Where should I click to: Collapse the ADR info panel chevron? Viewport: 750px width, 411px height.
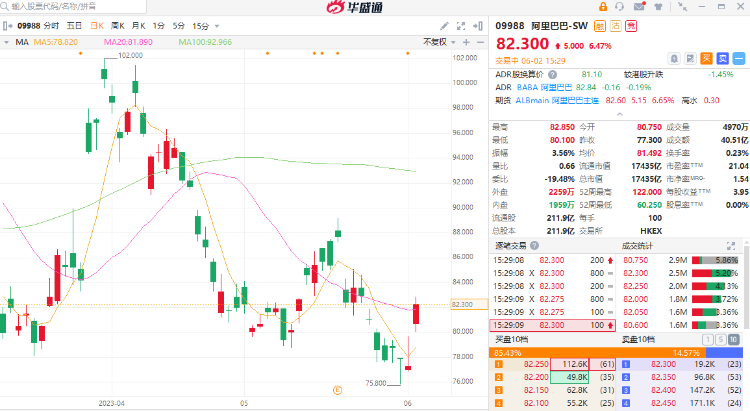click(619, 114)
